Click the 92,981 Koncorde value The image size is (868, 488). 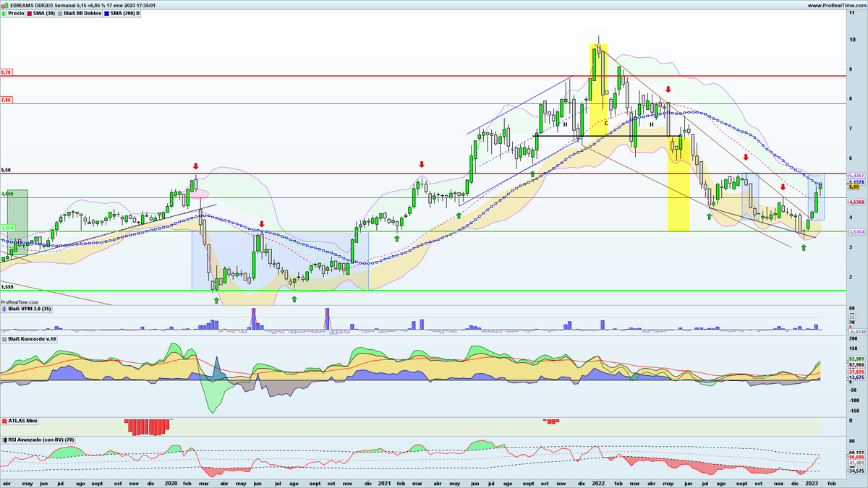856,359
